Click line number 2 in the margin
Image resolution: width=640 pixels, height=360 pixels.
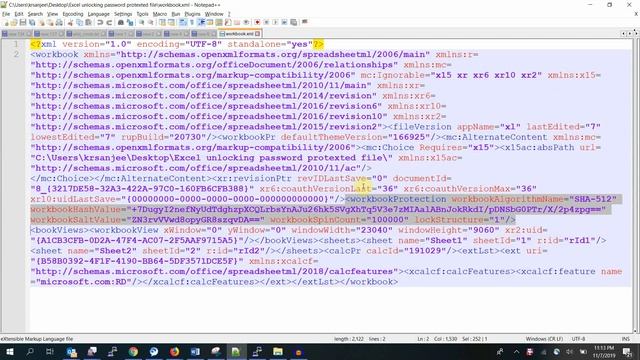(x=16, y=54)
